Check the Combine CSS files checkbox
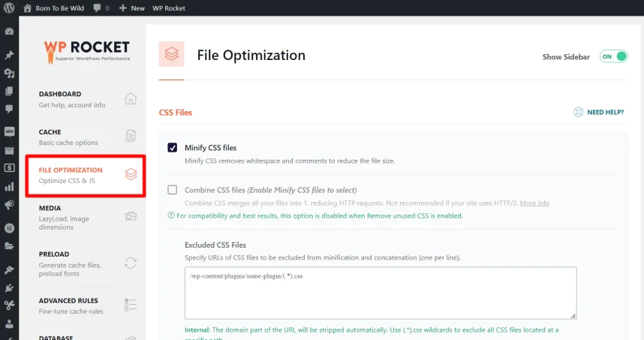Image resolution: width=644 pixels, height=340 pixels. 173,190
